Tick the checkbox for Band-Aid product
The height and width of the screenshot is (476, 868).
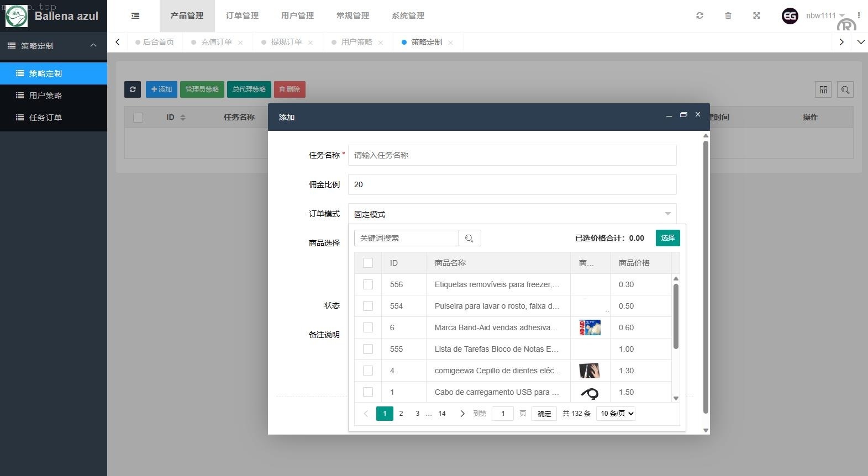[x=368, y=328]
